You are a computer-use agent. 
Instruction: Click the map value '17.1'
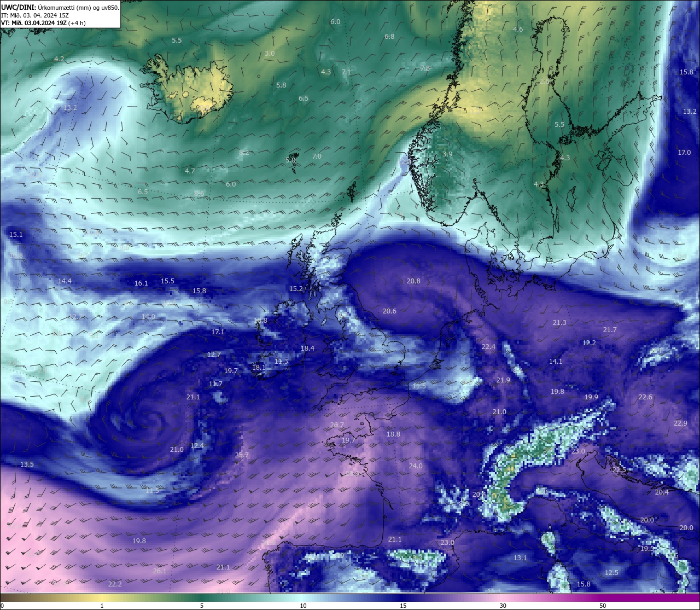tap(218, 332)
